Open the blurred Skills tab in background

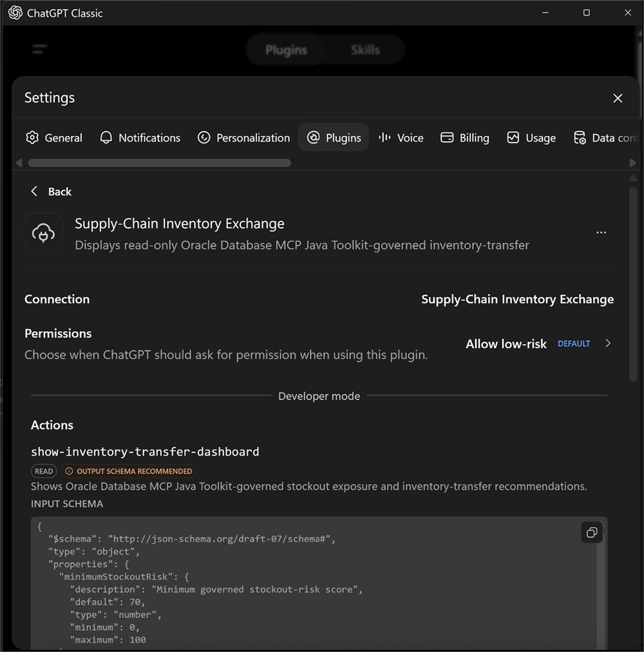(x=365, y=50)
